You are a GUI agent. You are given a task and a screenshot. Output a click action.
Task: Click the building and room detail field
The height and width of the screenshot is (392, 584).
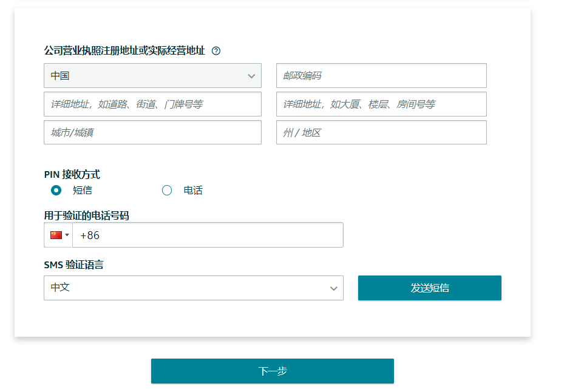[381, 104]
